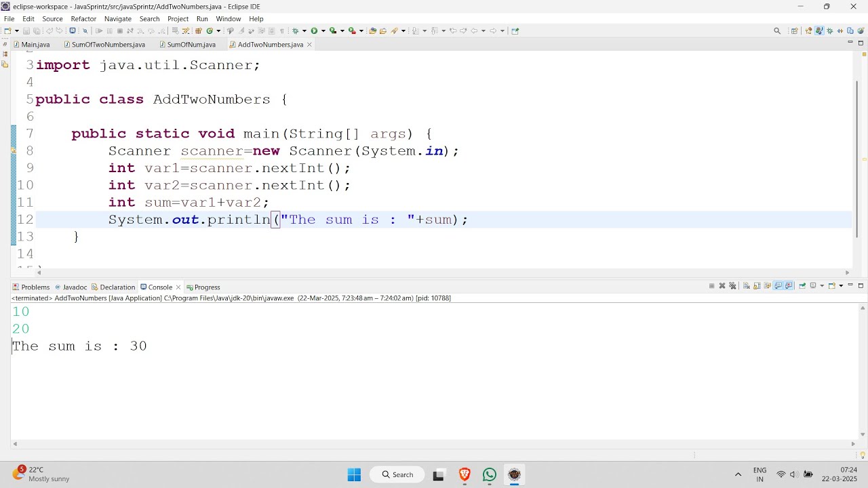The image size is (868, 488).
Task: Open the Problems view tab
Action: (x=31, y=287)
